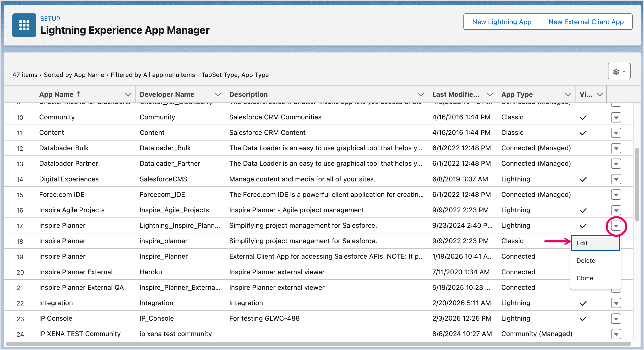644x350 pixels.
Task: Click the Description column header
Action: pyautogui.click(x=248, y=94)
